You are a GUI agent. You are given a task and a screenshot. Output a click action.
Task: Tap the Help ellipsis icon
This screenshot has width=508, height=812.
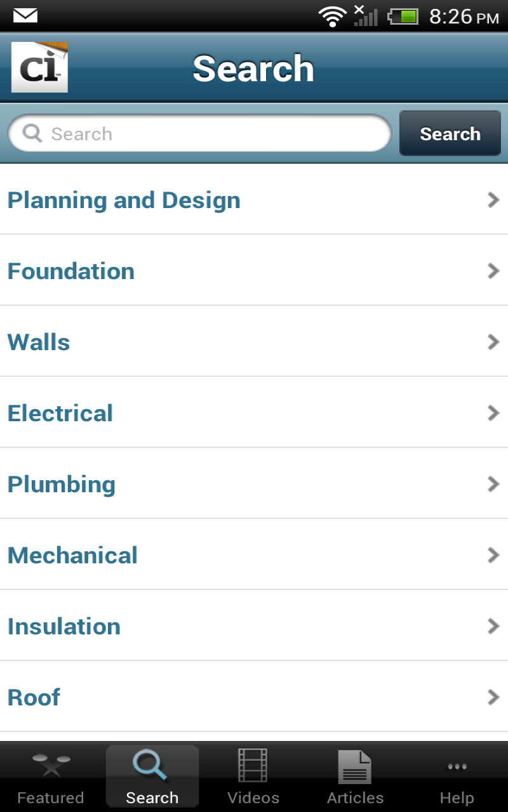(457, 767)
